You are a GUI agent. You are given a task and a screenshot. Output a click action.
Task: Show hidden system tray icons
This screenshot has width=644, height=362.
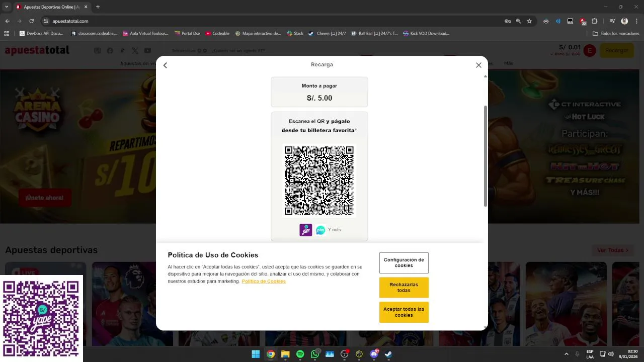[x=566, y=354]
